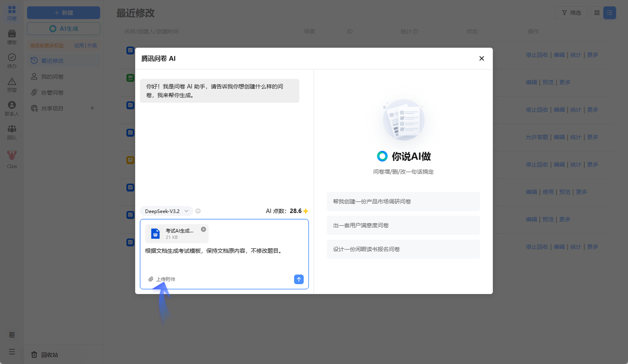Click the AI 点数 28.6 value
Image resolution: width=628 pixels, height=364 pixels.
296,211
